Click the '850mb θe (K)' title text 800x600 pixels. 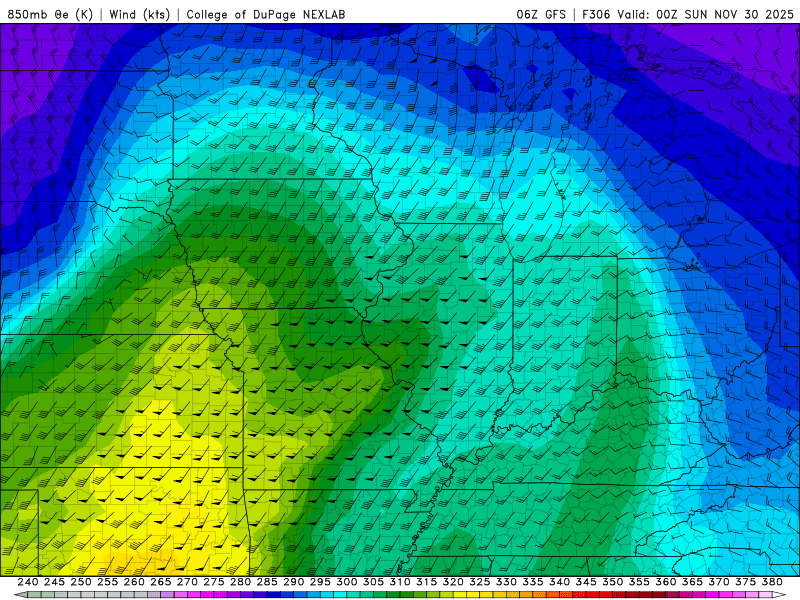click(50, 14)
